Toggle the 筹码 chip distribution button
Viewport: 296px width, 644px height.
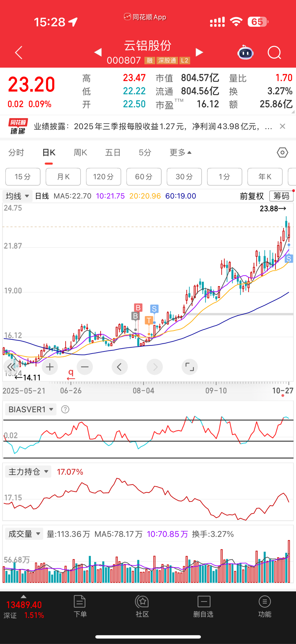click(x=281, y=196)
